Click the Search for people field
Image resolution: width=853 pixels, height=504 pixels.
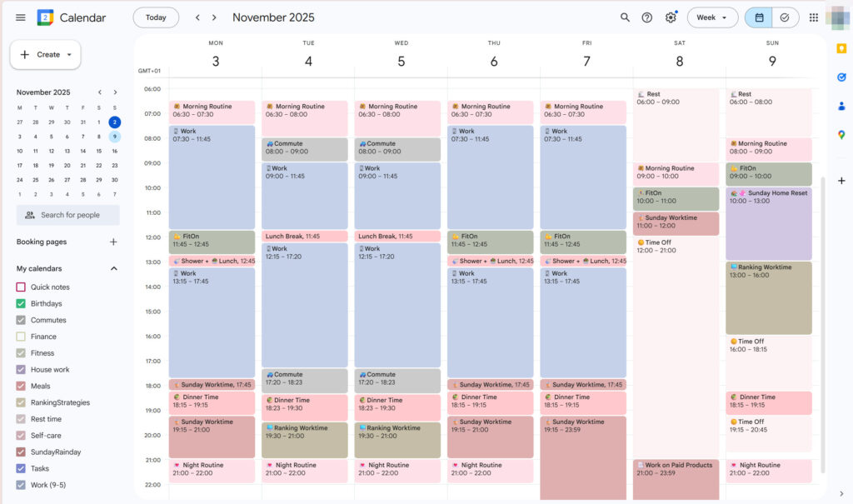point(68,215)
